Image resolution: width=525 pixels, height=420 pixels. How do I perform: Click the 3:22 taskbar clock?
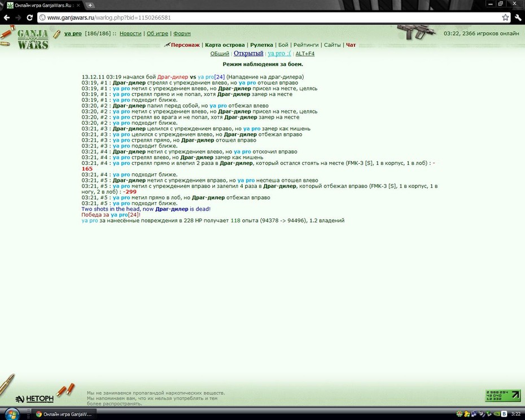pos(516,414)
